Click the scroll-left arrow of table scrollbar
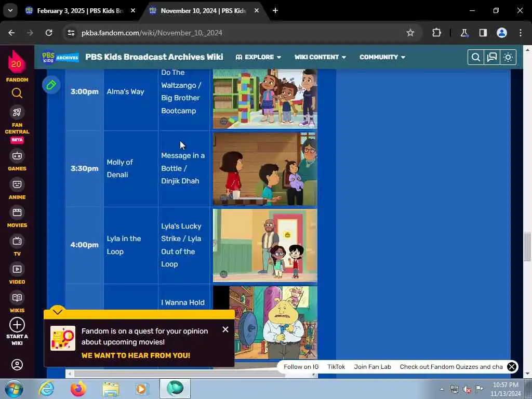The width and height of the screenshot is (532, 399). pos(70,374)
